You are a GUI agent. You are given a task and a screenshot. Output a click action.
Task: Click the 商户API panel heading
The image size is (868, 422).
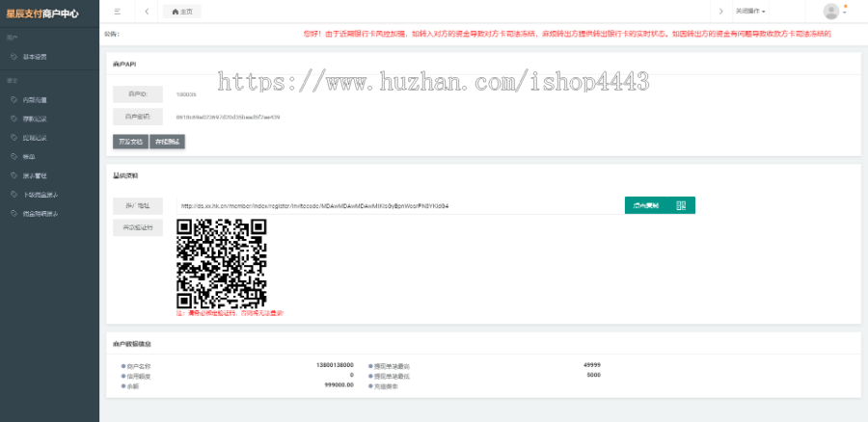[124, 65]
